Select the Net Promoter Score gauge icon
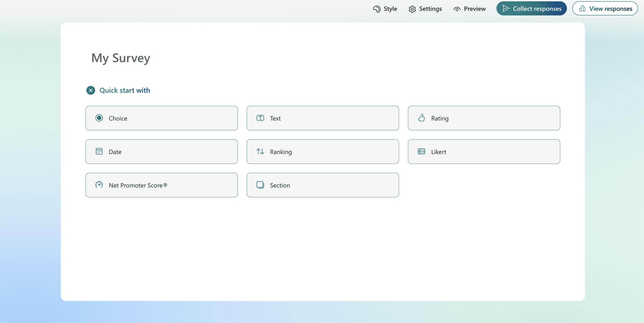Image resolution: width=644 pixels, height=323 pixels. [x=99, y=185]
